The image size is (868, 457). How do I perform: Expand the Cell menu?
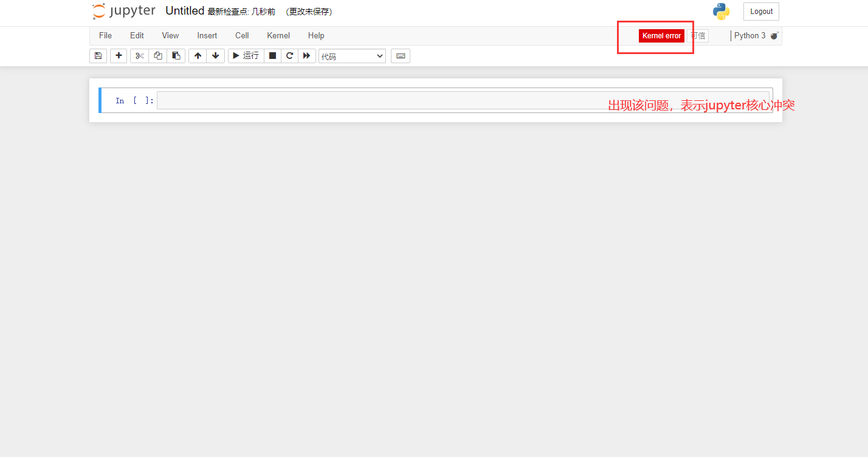coord(242,36)
